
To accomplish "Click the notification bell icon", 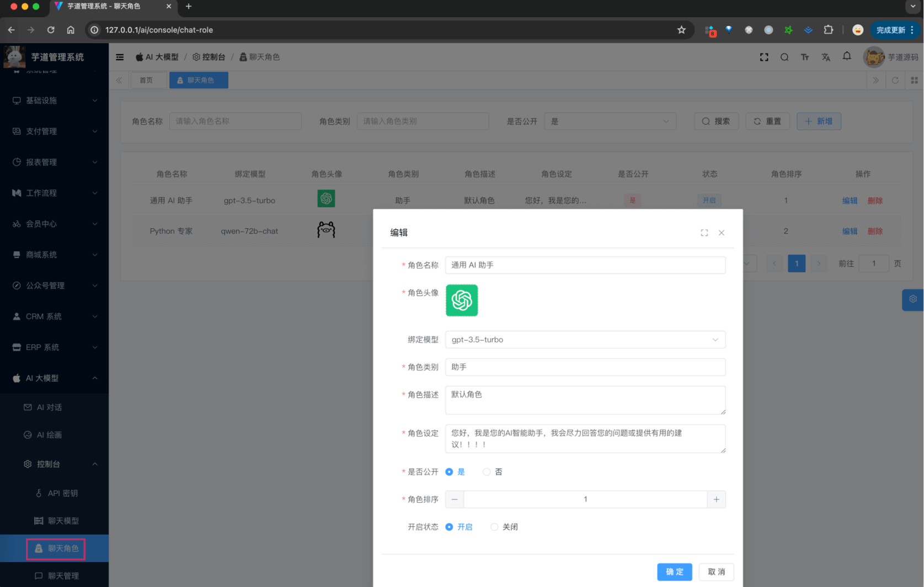I will point(847,57).
